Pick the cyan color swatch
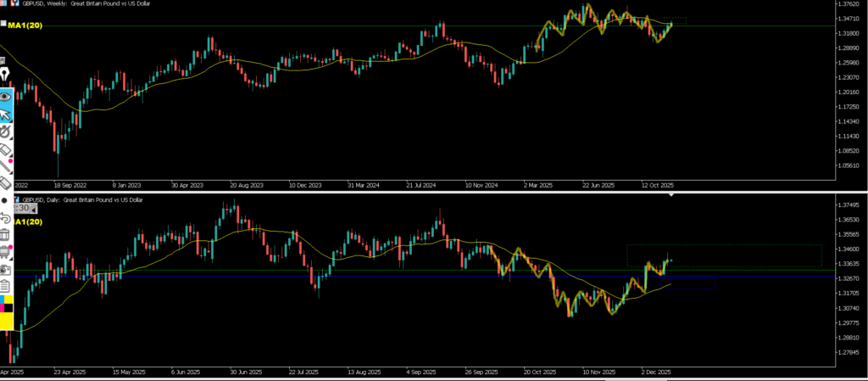868x381 pixels. tap(3, 300)
